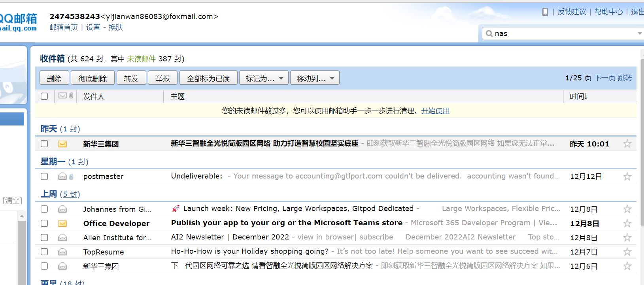
Task: Click the 举报 button
Action: tap(162, 78)
